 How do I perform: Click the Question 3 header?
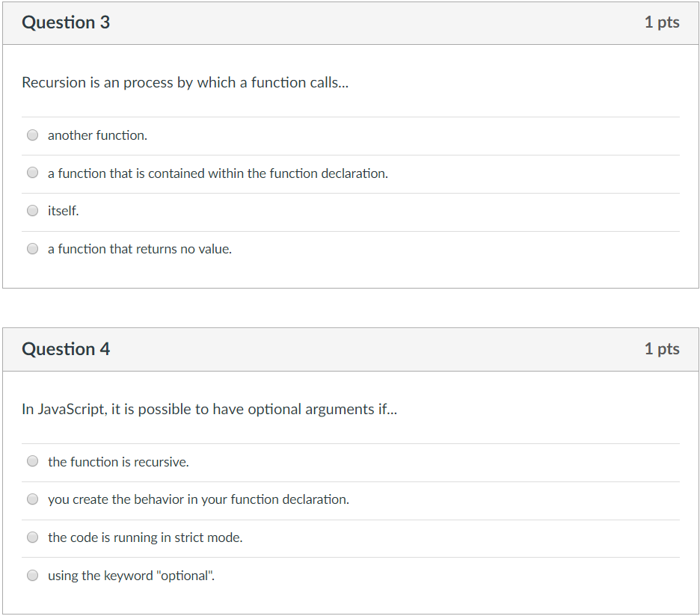(66, 22)
